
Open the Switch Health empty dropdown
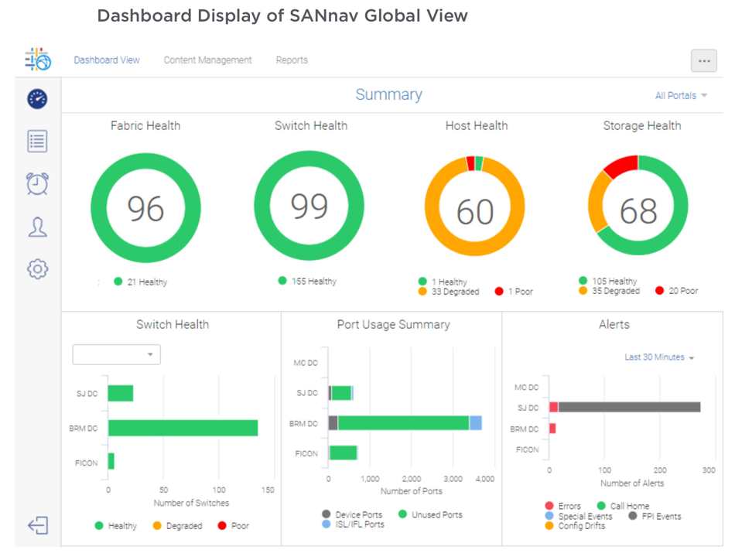[116, 354]
